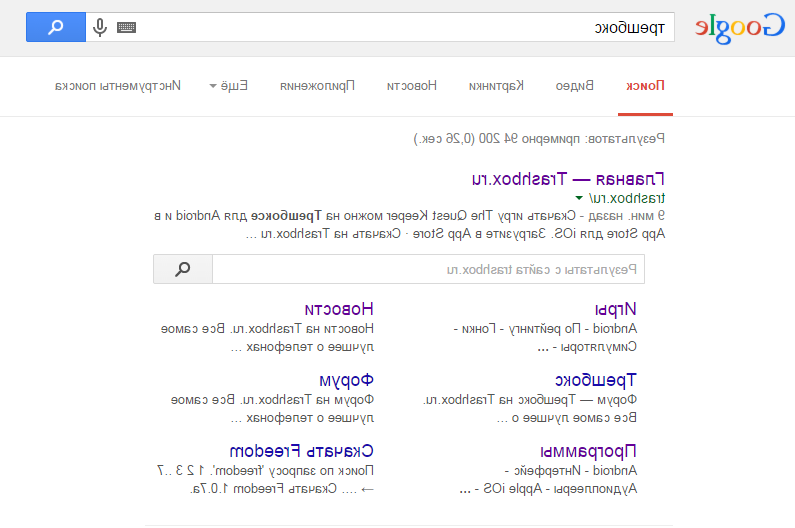Open the on-screen keyboard icon
The image size is (795, 528).
coord(126,27)
